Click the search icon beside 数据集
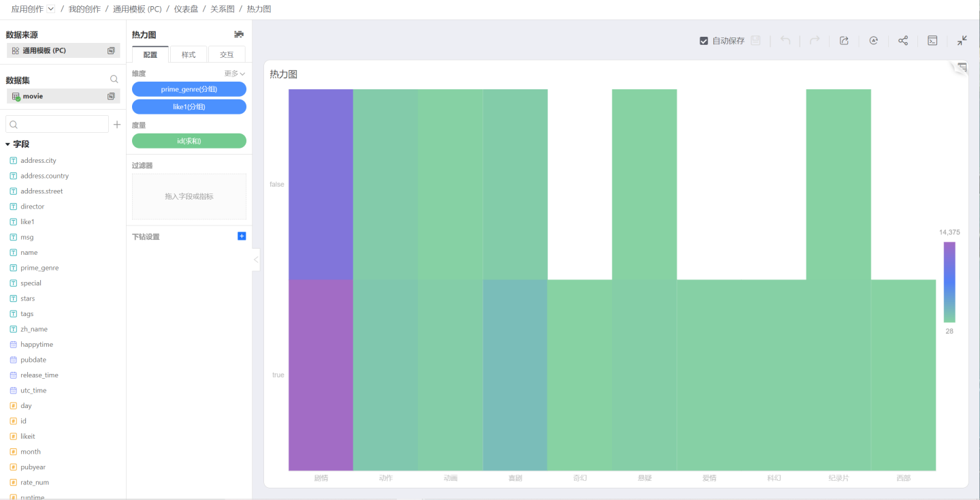 point(114,80)
